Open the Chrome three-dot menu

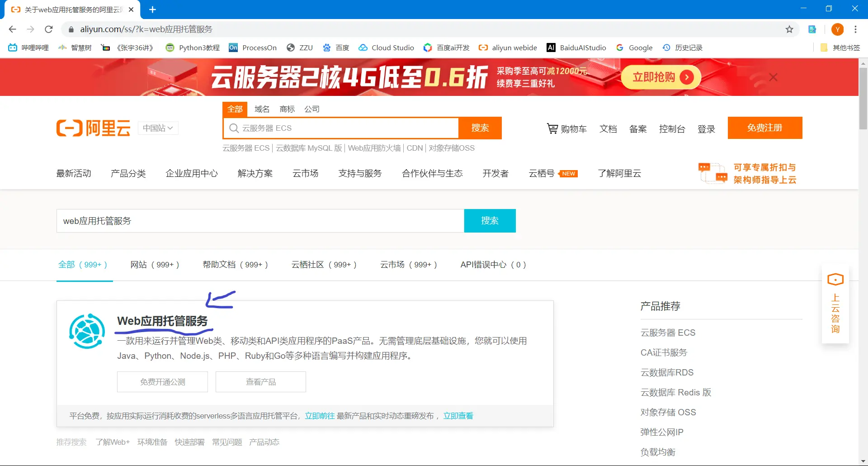coord(855,29)
